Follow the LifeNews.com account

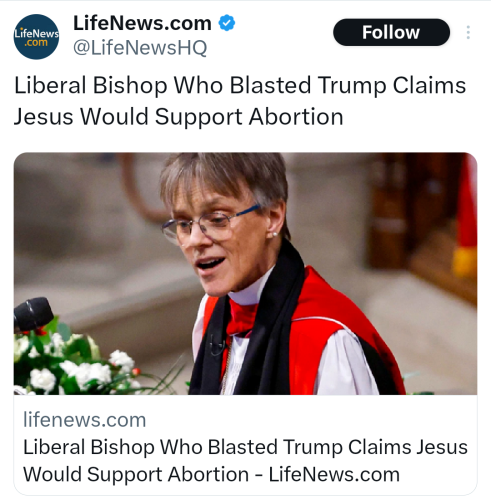tap(391, 32)
